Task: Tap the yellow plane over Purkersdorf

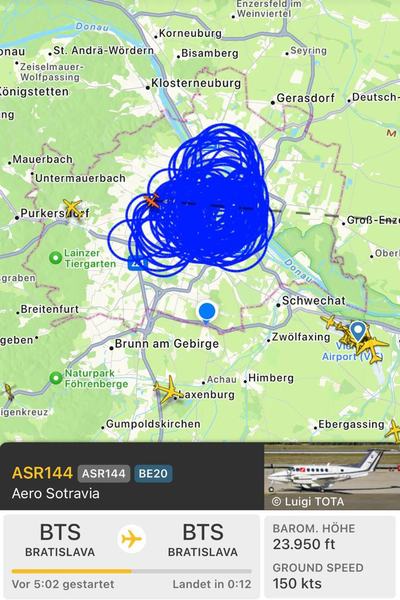Action: 72,208
